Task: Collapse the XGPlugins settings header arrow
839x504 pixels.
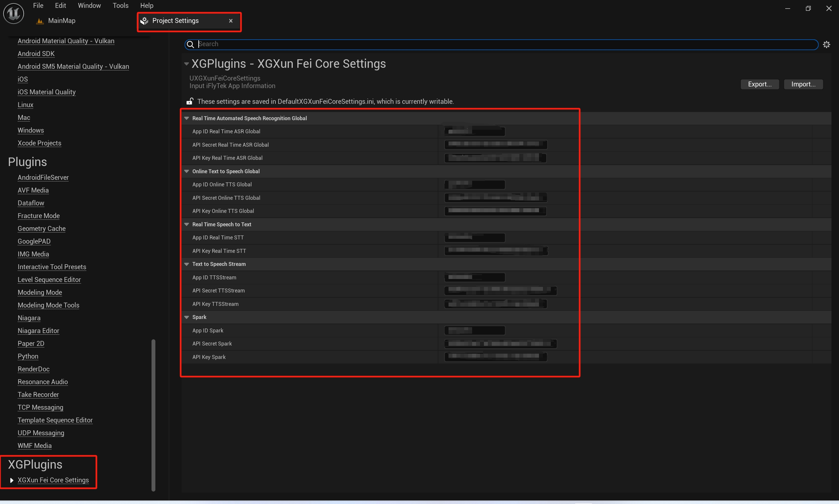Action: pos(186,64)
